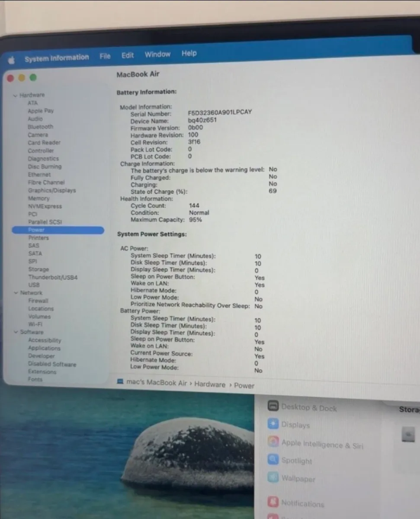
Task: Select Controller in the sidebar
Action: tap(41, 151)
